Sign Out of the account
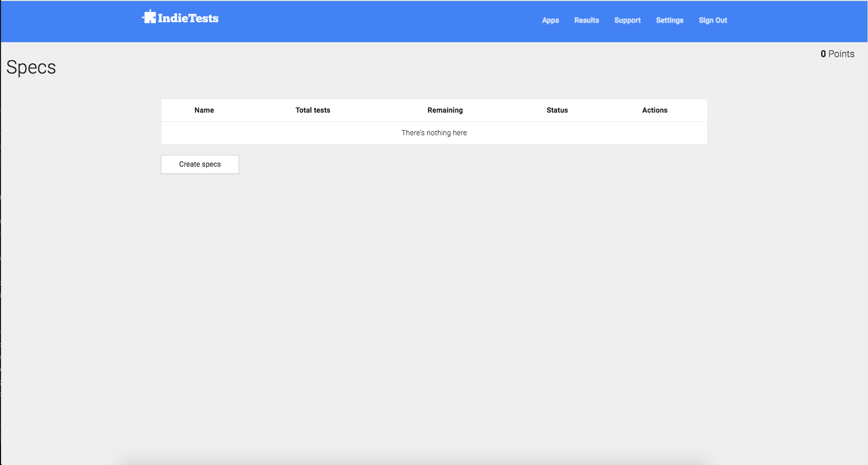The width and height of the screenshot is (868, 465). (x=713, y=21)
